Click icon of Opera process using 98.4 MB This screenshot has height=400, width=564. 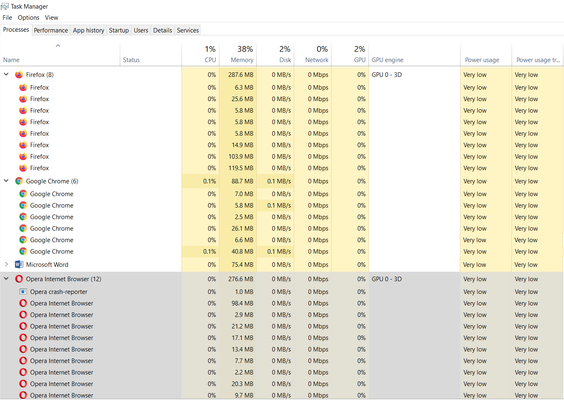[x=23, y=303]
